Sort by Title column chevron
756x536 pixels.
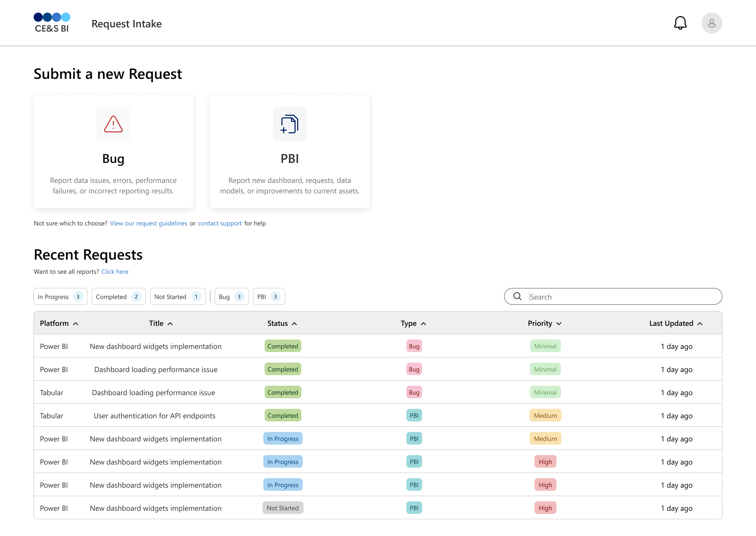pyautogui.click(x=170, y=324)
